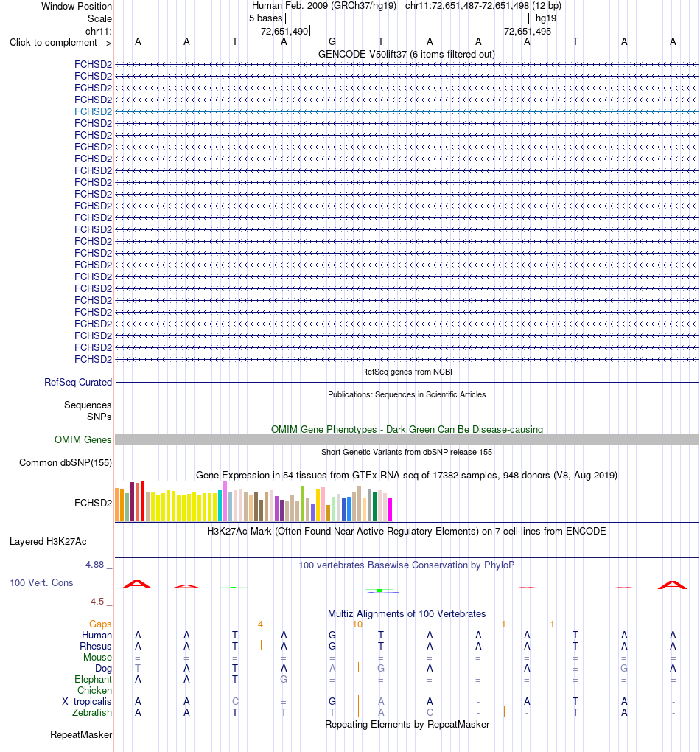Click the Gaps label in Multiz track
This screenshot has height=752, width=700.
pyautogui.click(x=100, y=624)
